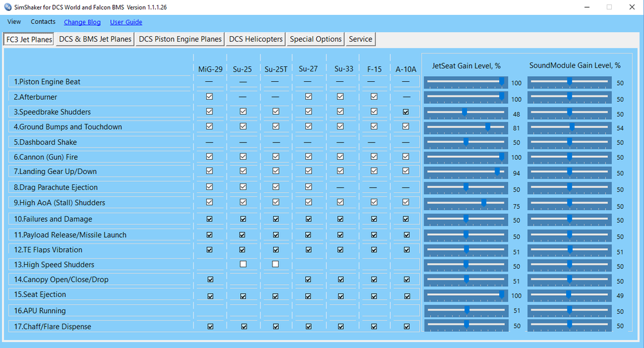Image resolution: width=644 pixels, height=348 pixels.
Task: Click SoundModule gain slider for Ground Bumps
Action: click(569, 128)
